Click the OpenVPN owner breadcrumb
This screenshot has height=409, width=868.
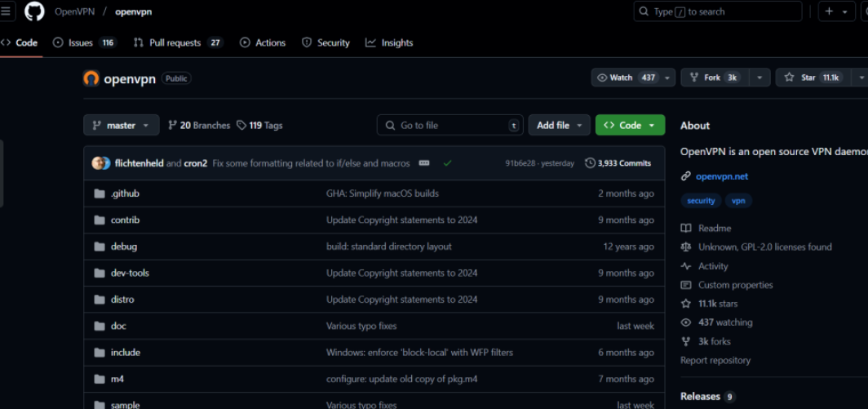(x=73, y=11)
